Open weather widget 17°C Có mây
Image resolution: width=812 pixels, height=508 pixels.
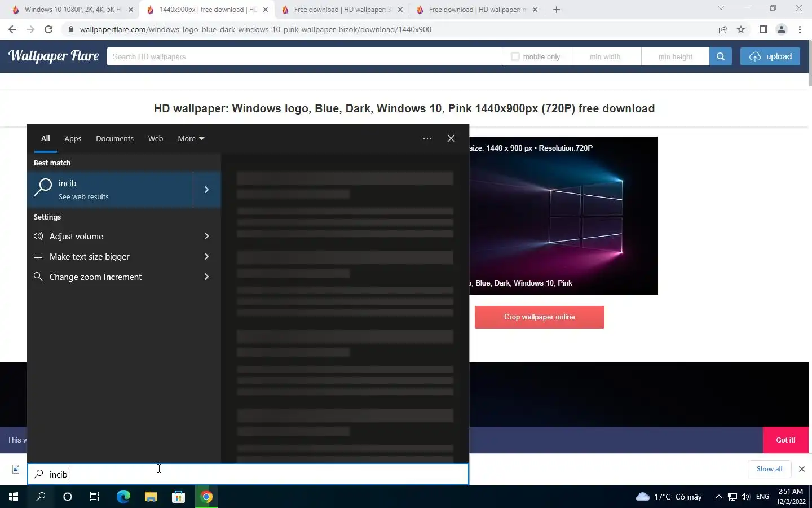669,497
